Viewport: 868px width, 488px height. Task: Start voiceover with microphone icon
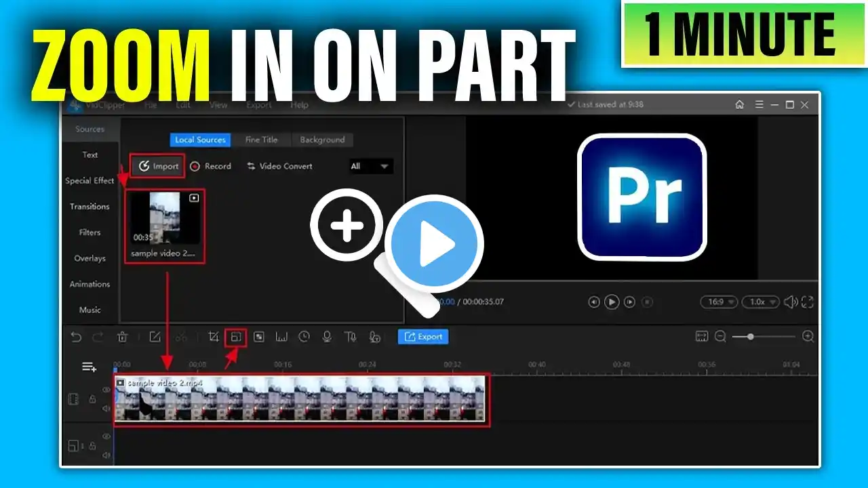tap(327, 337)
